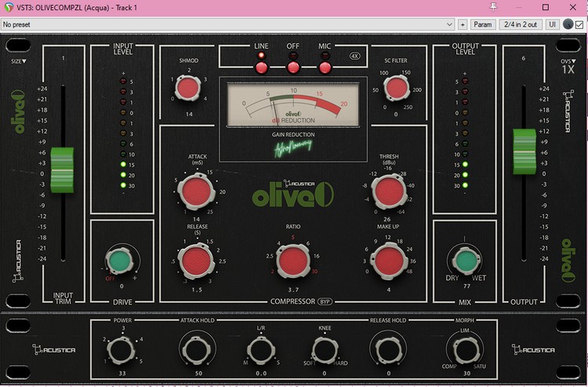
Task: Click the make up value 4
Action: coord(389,290)
